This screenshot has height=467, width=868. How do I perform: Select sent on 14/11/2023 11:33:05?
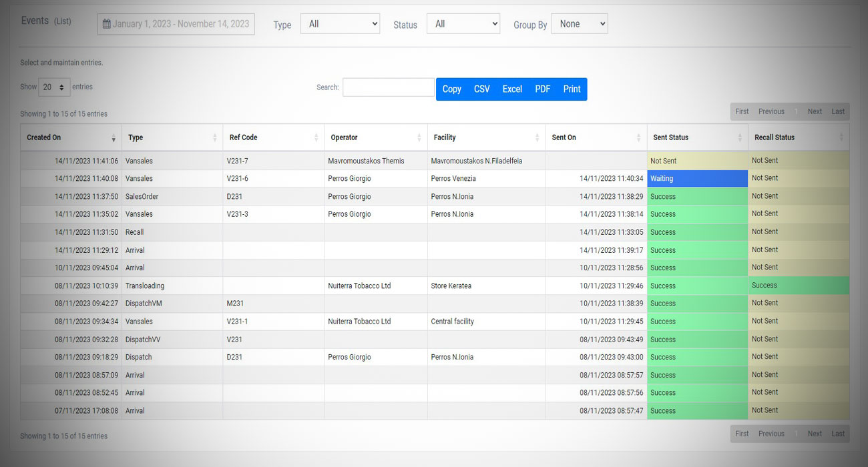pyautogui.click(x=612, y=232)
